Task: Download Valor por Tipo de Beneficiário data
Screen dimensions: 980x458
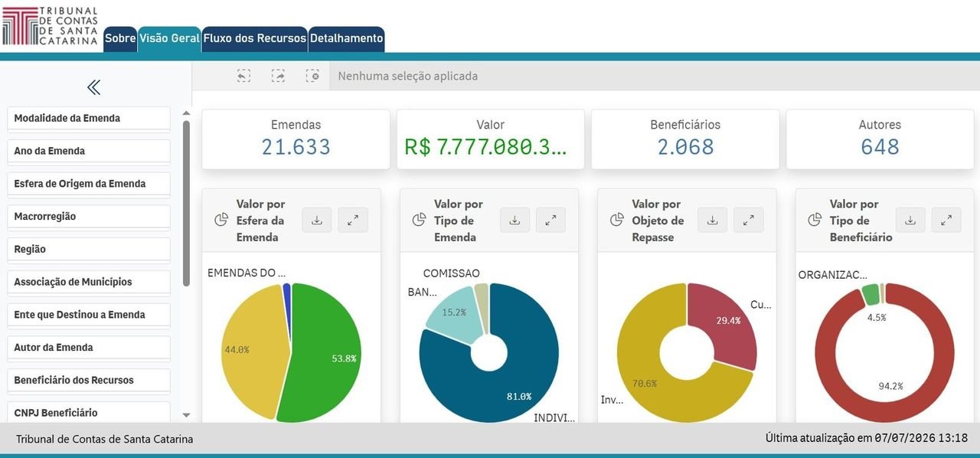Action: tap(910, 220)
